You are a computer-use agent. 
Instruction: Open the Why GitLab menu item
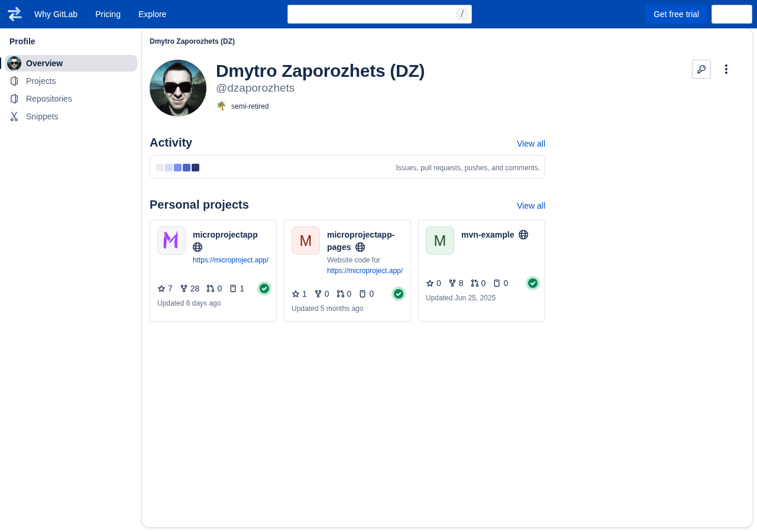(x=56, y=14)
